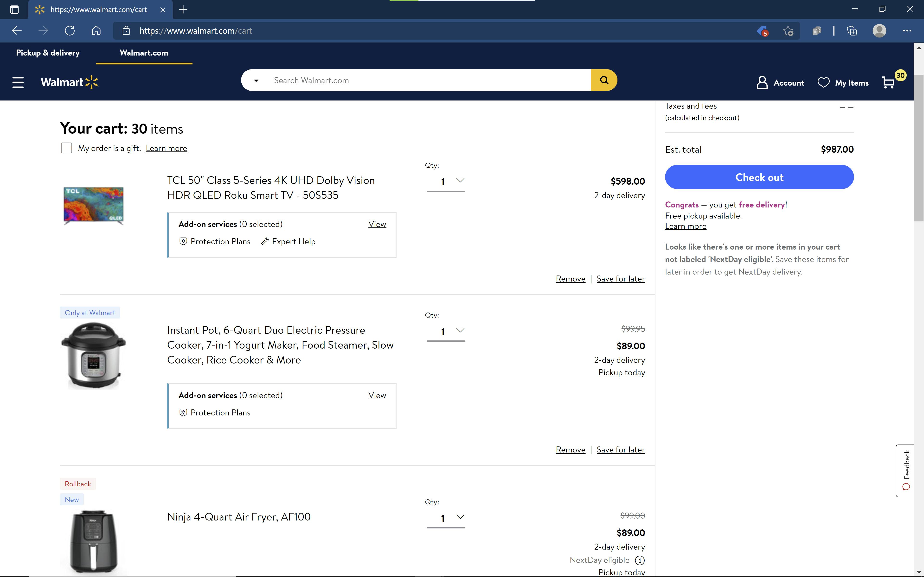
Task: Select Expert Help wrench icon
Action: tap(265, 241)
